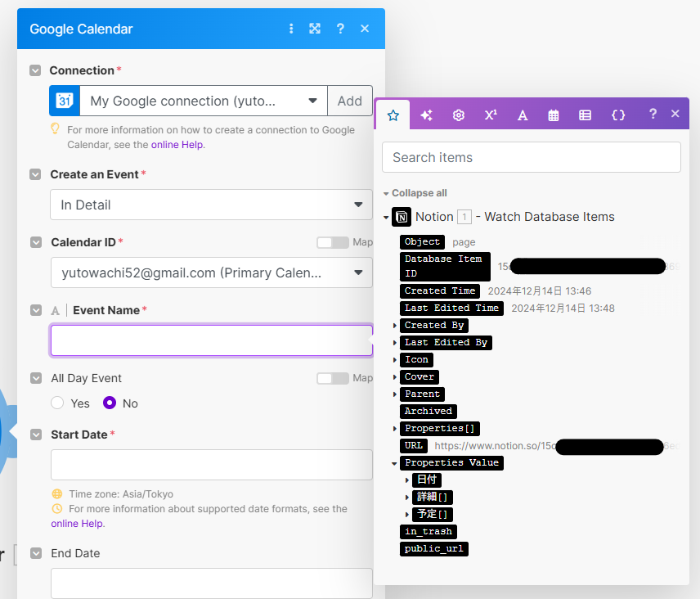The width and height of the screenshot is (700, 599).
Task: Toggle the Calendar ID field checkbox
Action: pyautogui.click(x=36, y=242)
